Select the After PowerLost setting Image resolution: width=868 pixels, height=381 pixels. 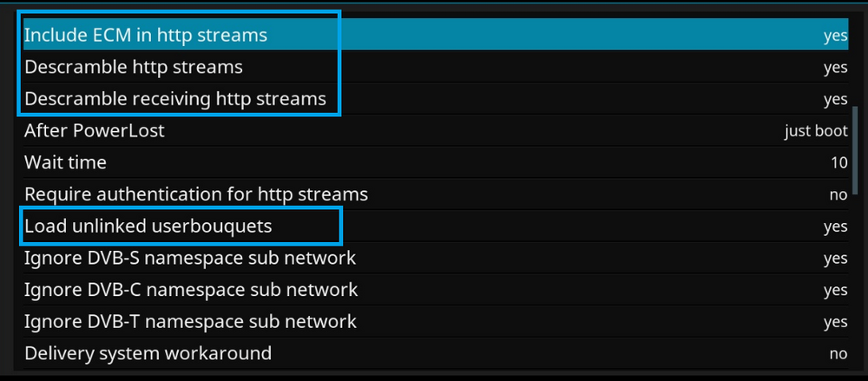click(x=436, y=131)
